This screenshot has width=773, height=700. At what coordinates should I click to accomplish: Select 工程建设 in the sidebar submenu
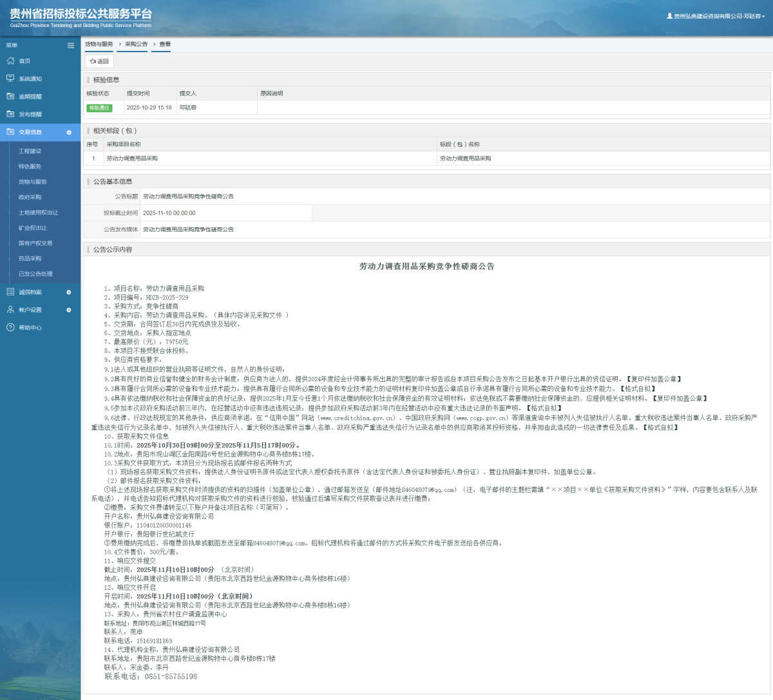30,151
